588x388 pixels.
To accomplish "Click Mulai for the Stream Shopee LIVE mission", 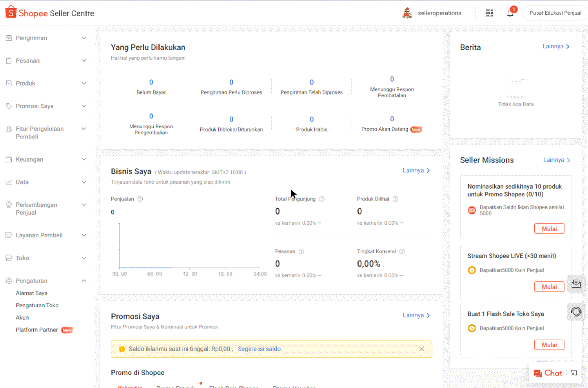I will point(549,287).
